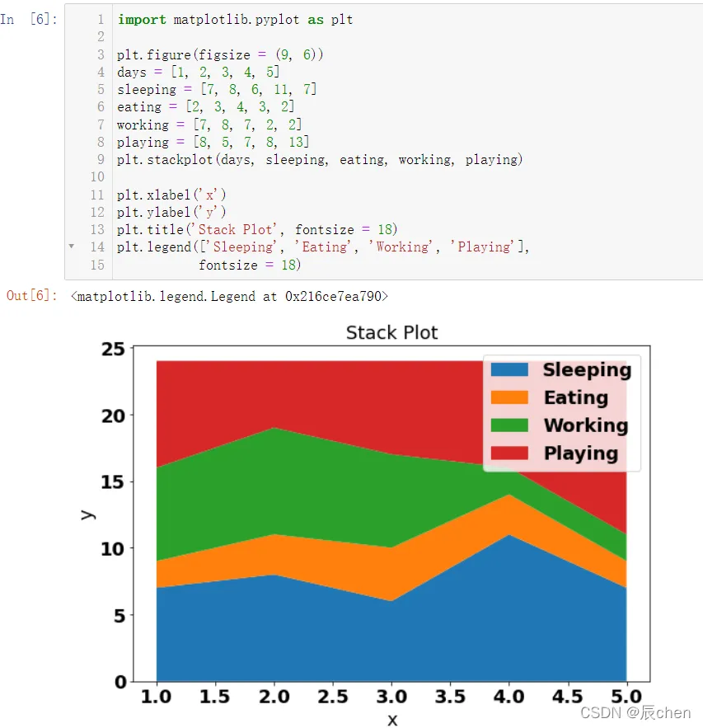Screen dimensions: 703x728
Task: Click the red Playing legend swatch
Action: [509, 453]
